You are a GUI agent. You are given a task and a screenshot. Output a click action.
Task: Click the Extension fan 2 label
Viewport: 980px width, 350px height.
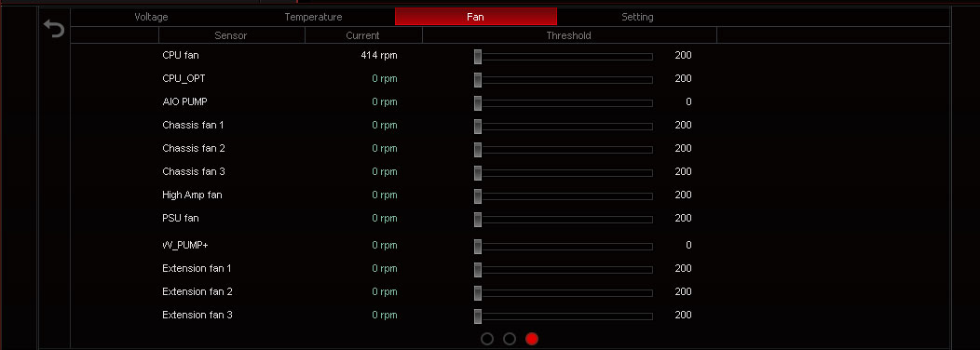tap(197, 291)
